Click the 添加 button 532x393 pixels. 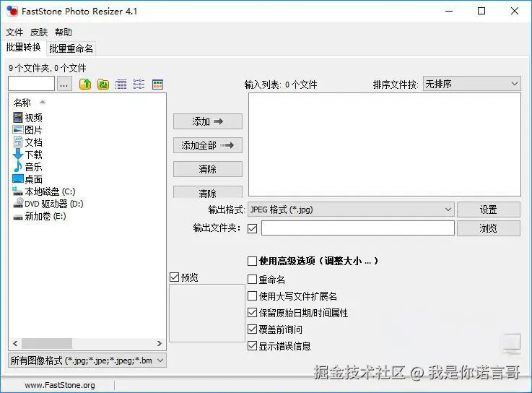click(x=208, y=121)
